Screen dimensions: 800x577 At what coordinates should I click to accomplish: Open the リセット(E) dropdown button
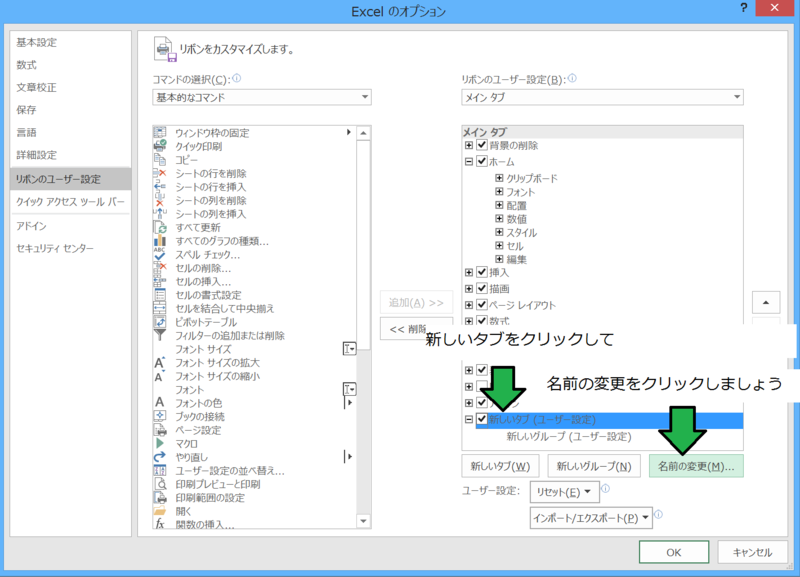(x=564, y=492)
